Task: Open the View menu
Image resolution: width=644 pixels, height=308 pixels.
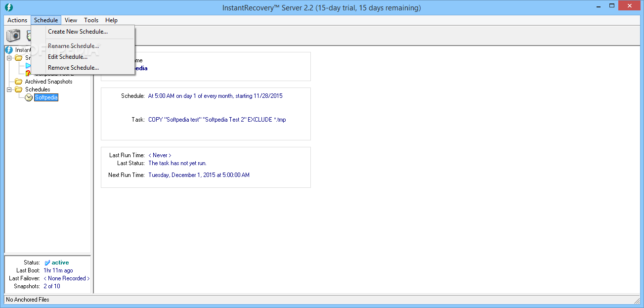Action: point(71,20)
